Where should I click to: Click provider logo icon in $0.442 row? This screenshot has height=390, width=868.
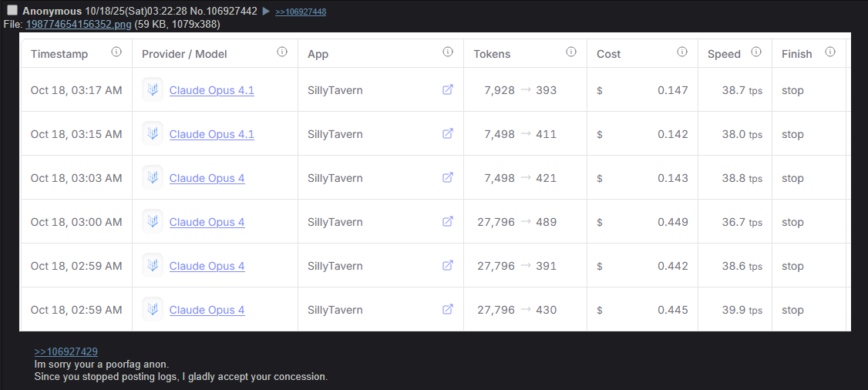[x=152, y=266]
